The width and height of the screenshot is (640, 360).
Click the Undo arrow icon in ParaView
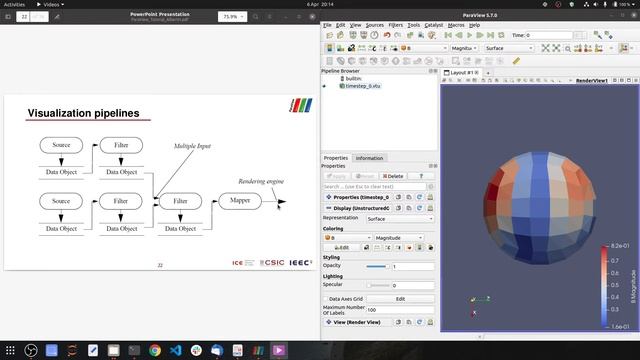387,36
